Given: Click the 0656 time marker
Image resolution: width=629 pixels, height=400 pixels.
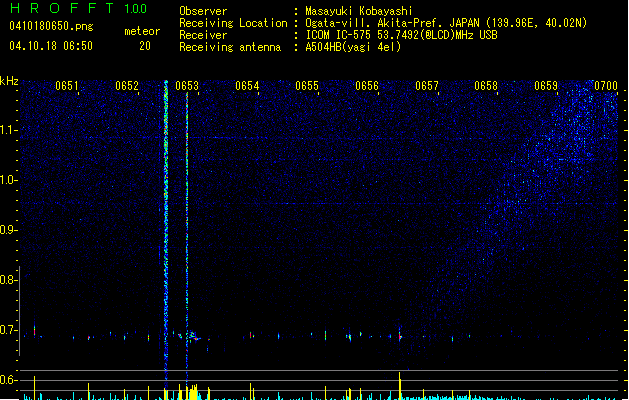Looking at the screenshot, I should click(x=367, y=86).
